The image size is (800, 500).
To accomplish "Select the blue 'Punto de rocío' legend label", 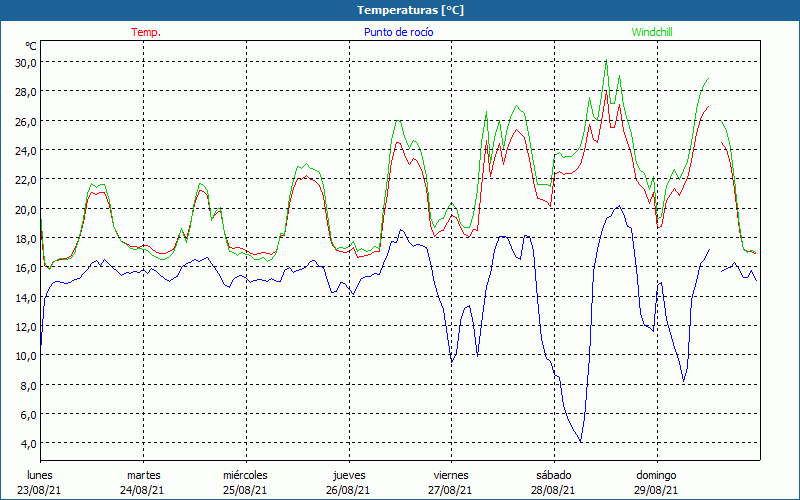I will (398, 32).
